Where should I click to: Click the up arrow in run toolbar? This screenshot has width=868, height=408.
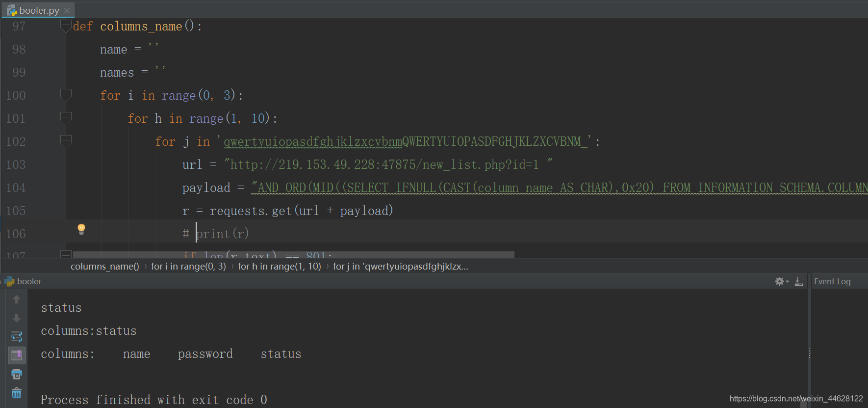pyautogui.click(x=17, y=299)
